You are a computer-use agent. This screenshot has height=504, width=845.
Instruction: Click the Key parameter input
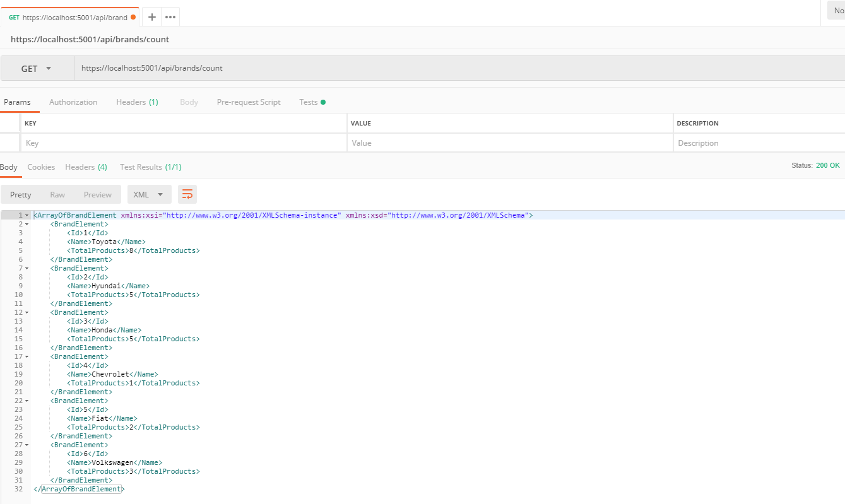tap(184, 143)
